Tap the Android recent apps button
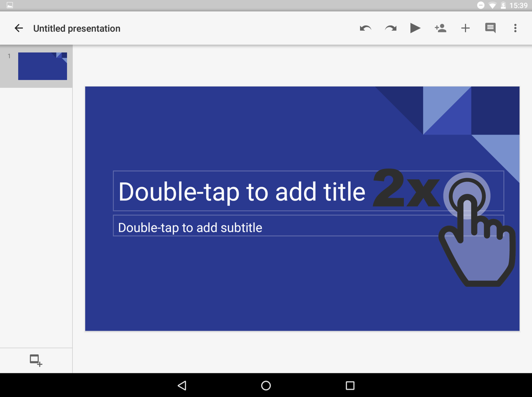This screenshot has width=532, height=397. (x=350, y=385)
